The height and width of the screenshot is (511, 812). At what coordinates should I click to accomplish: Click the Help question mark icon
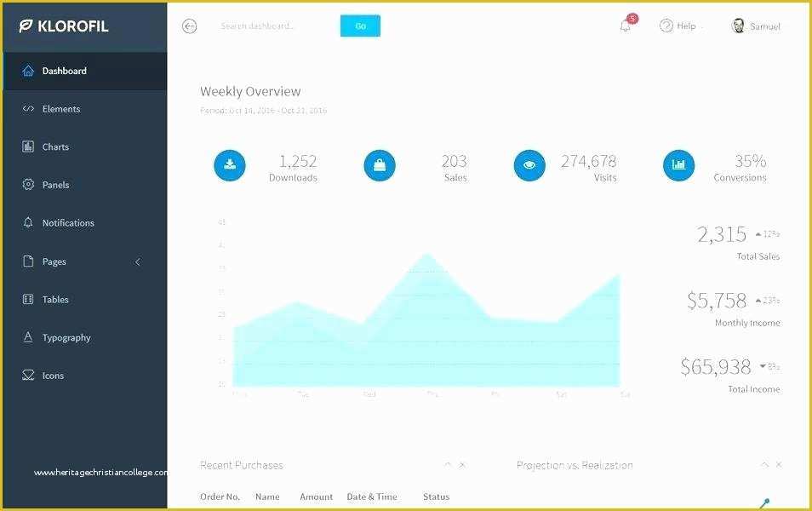click(x=666, y=26)
